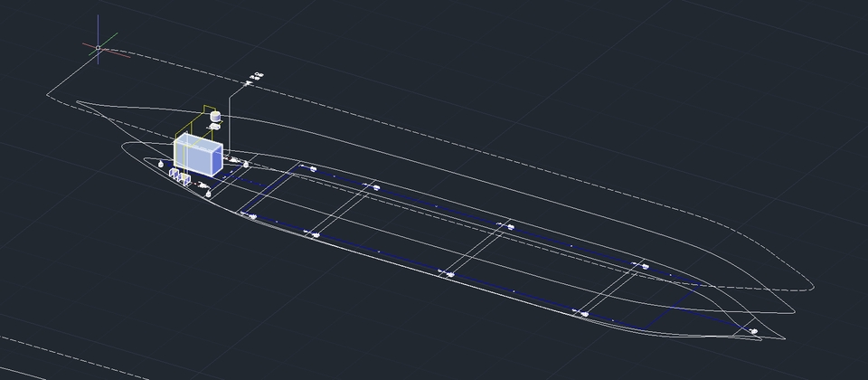Pick the text label atop the vertical riser

tap(258, 75)
